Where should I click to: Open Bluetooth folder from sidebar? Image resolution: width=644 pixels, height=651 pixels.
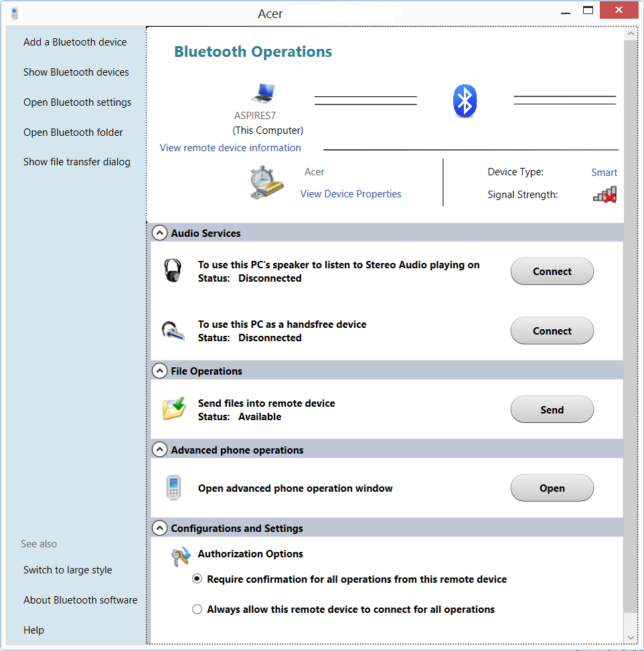click(x=73, y=132)
